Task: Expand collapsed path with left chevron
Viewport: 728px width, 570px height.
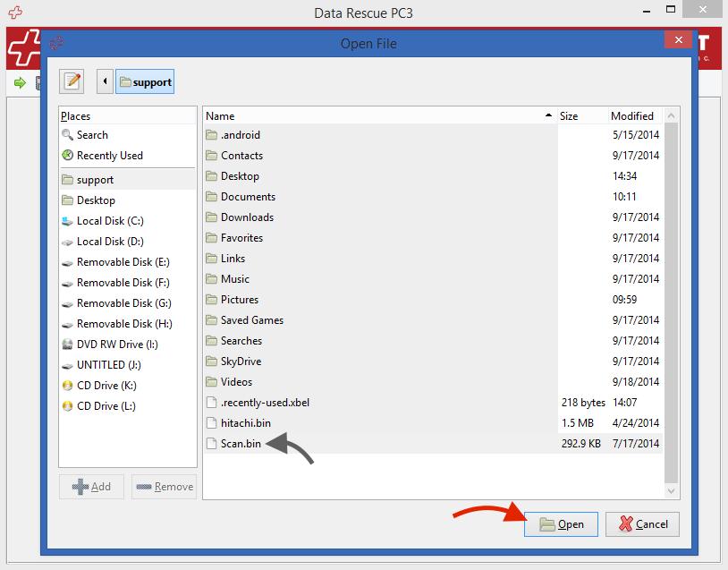Action: click(x=104, y=81)
